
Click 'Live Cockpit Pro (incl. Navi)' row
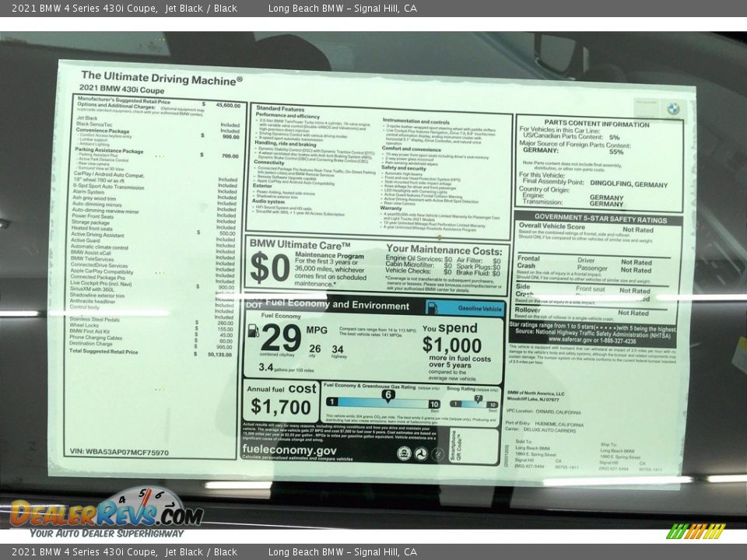click(x=101, y=283)
